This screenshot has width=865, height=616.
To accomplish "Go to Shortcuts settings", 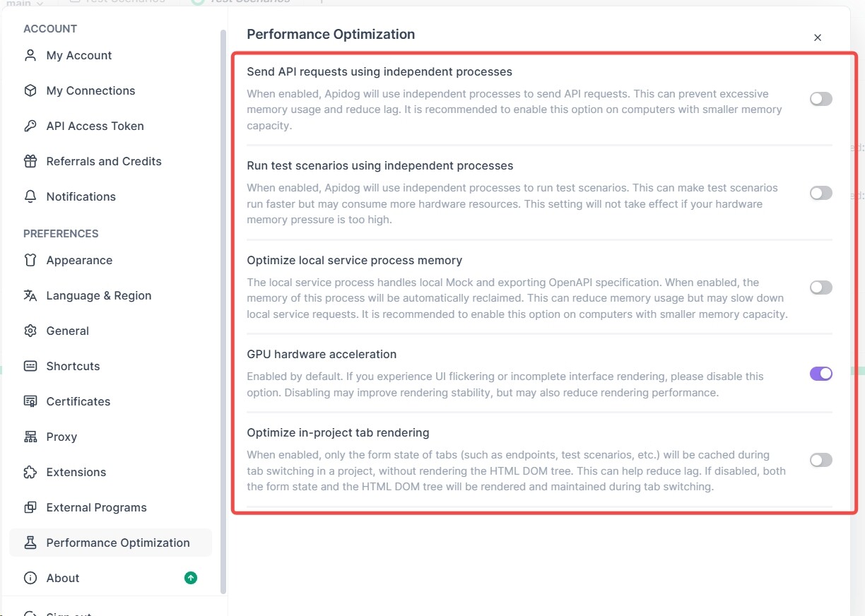I will [x=73, y=366].
